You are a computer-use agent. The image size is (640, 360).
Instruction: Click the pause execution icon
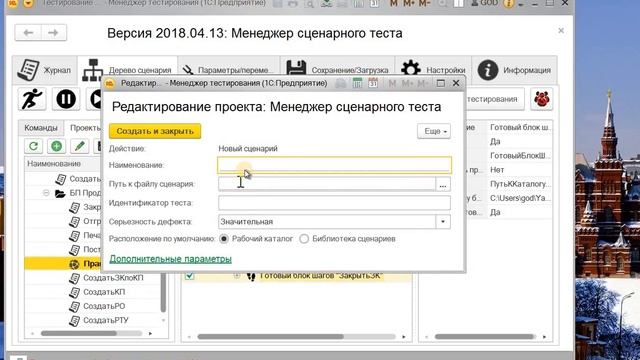(66, 99)
